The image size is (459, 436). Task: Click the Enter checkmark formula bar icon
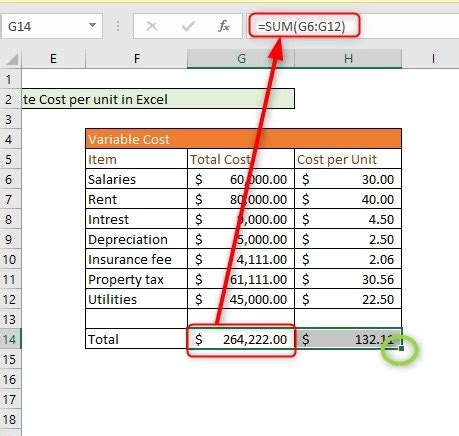point(188,26)
